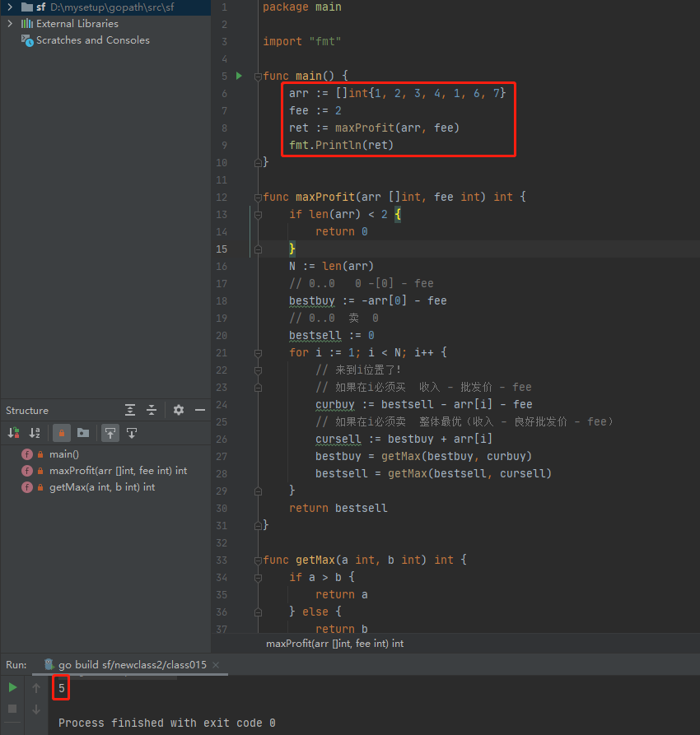
Task: Select maxProfit in Structure list
Action: (119, 471)
